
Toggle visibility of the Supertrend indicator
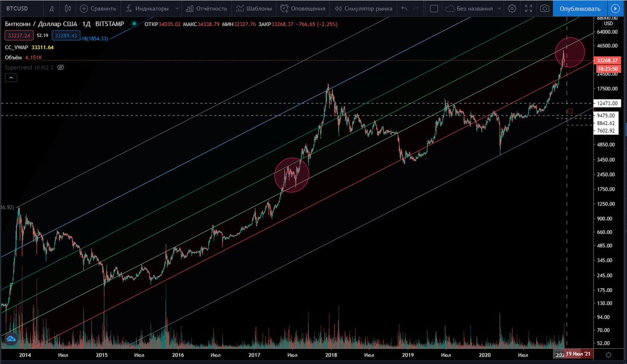tap(61, 67)
